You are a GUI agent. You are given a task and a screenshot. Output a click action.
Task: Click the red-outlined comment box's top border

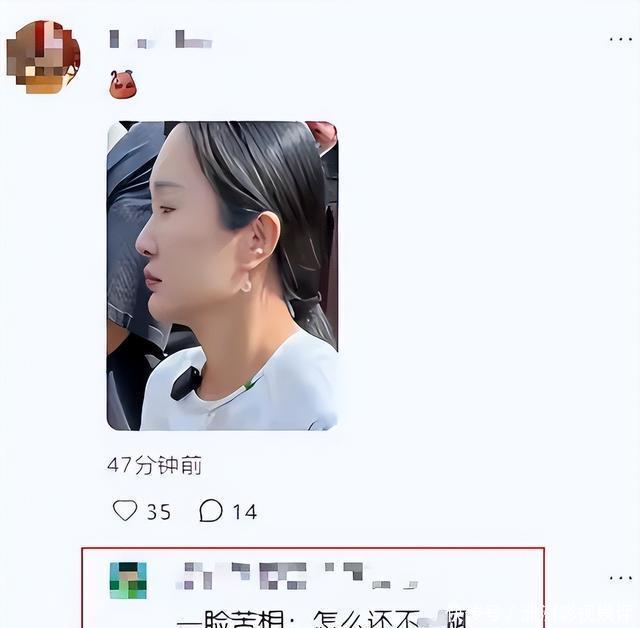tap(313, 549)
